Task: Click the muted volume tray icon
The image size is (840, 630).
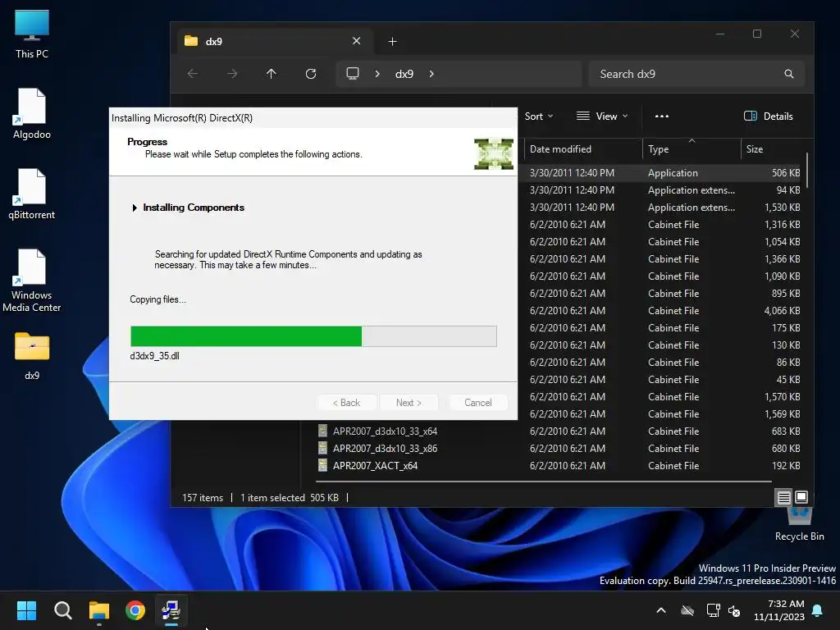Action: 734,610
